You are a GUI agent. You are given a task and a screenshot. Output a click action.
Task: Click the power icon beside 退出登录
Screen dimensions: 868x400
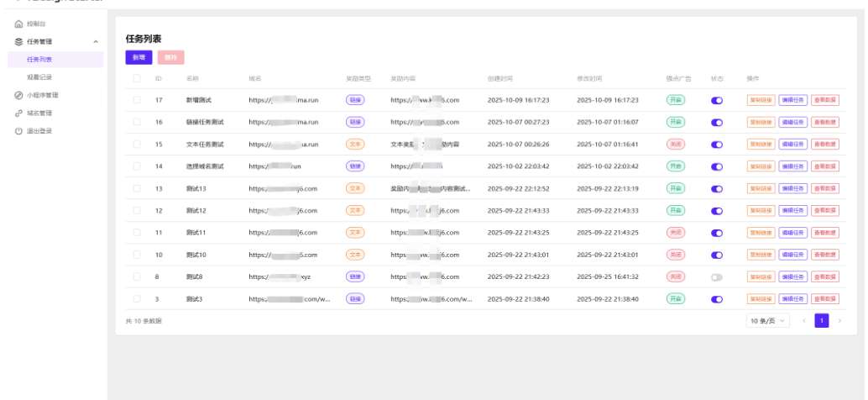(18, 131)
